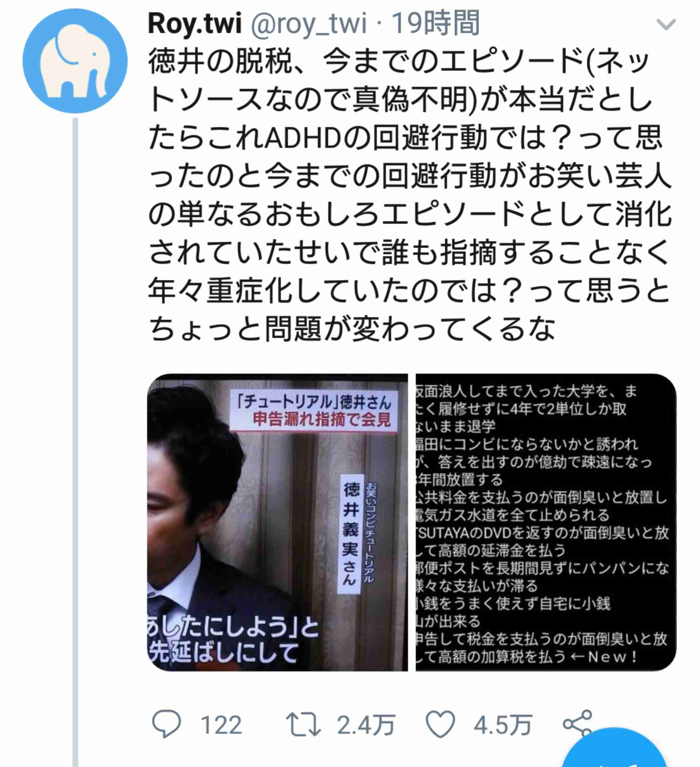This screenshot has height=767, width=700.
Task: View the left news broadcast photo
Action: [277, 523]
